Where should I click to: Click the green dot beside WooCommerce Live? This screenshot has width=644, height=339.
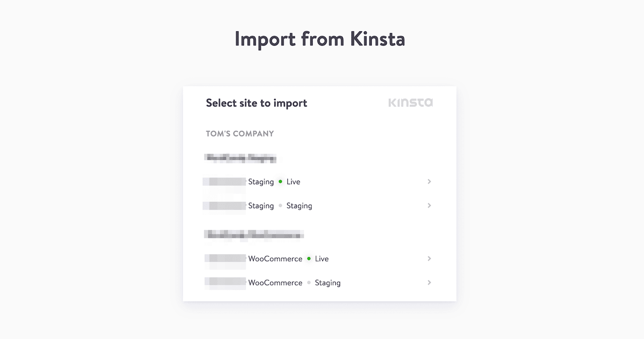[x=308, y=258]
